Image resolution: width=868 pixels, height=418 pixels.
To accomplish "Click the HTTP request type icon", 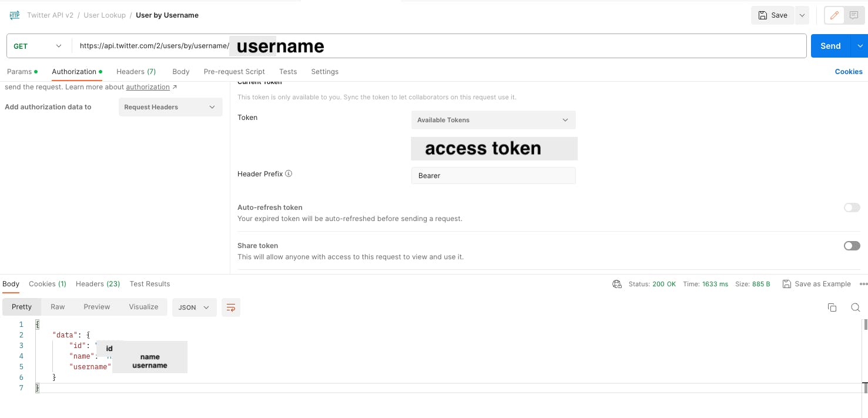I will (15, 15).
